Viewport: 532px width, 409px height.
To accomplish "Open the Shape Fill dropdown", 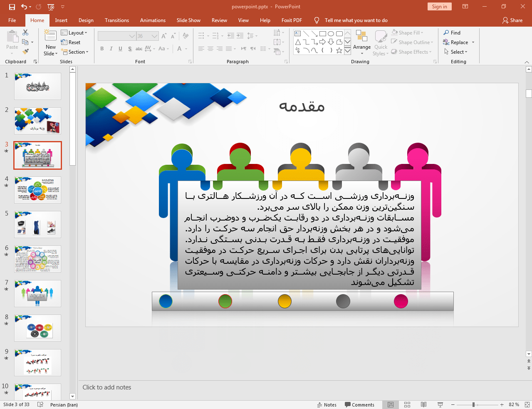I will coord(407,33).
